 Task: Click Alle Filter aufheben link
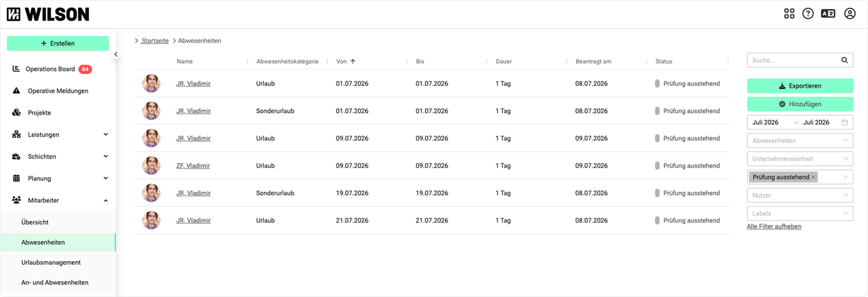[x=774, y=226]
